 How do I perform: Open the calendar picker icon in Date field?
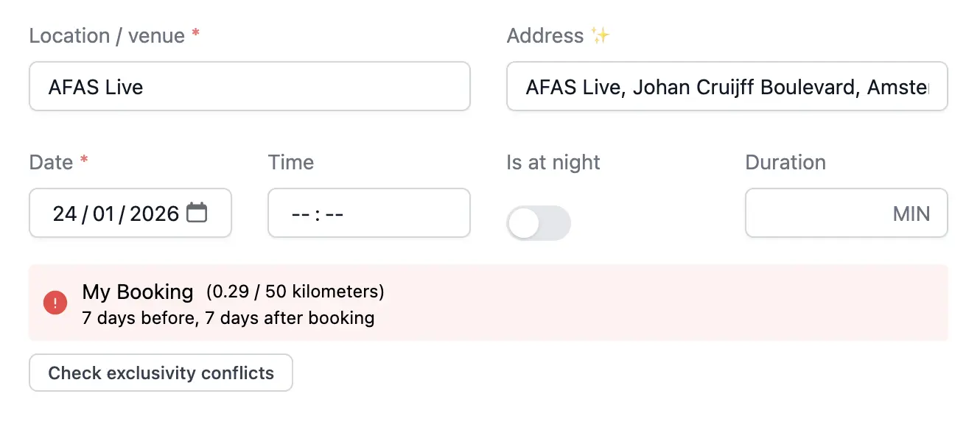tap(197, 213)
